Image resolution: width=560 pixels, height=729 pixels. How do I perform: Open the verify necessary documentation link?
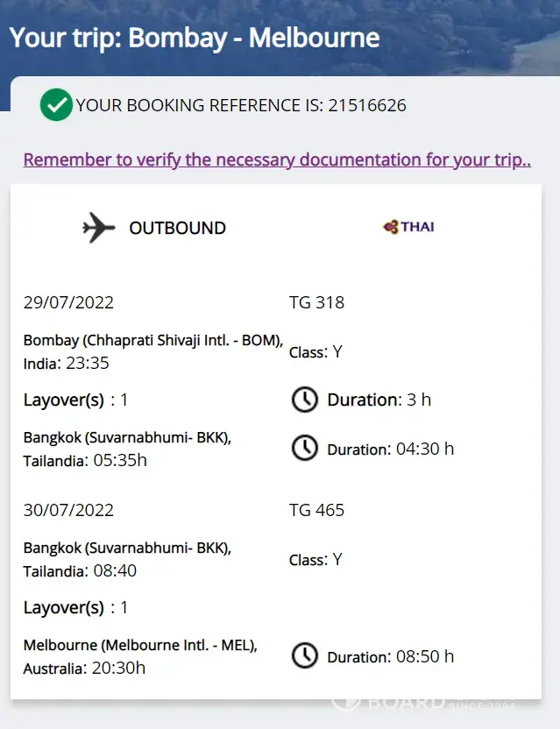[277, 159]
